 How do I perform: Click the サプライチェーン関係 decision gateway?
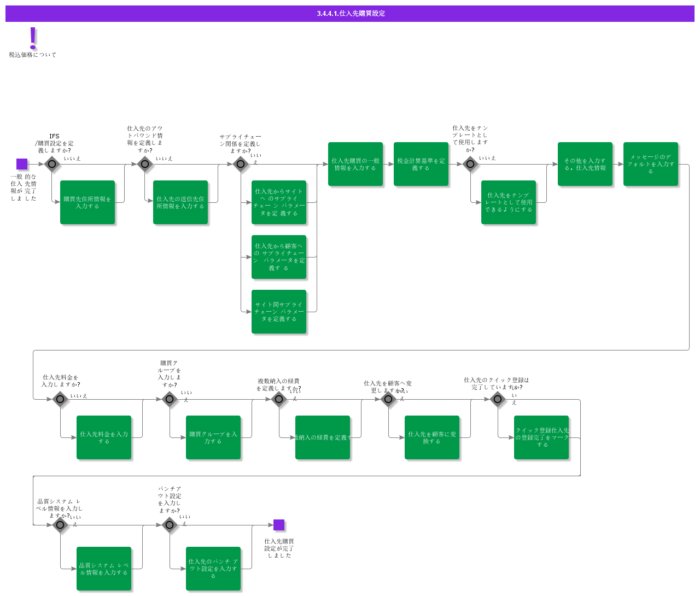point(241,164)
